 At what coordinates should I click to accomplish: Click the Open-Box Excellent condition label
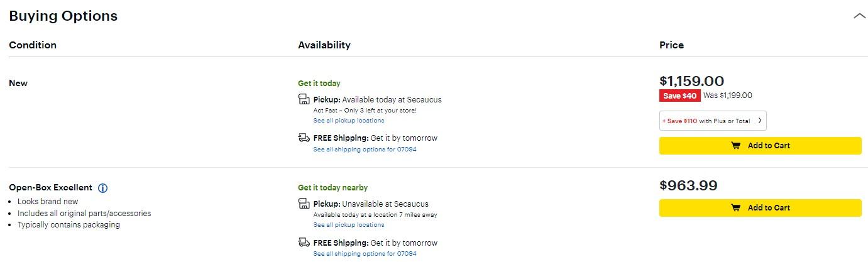50,188
